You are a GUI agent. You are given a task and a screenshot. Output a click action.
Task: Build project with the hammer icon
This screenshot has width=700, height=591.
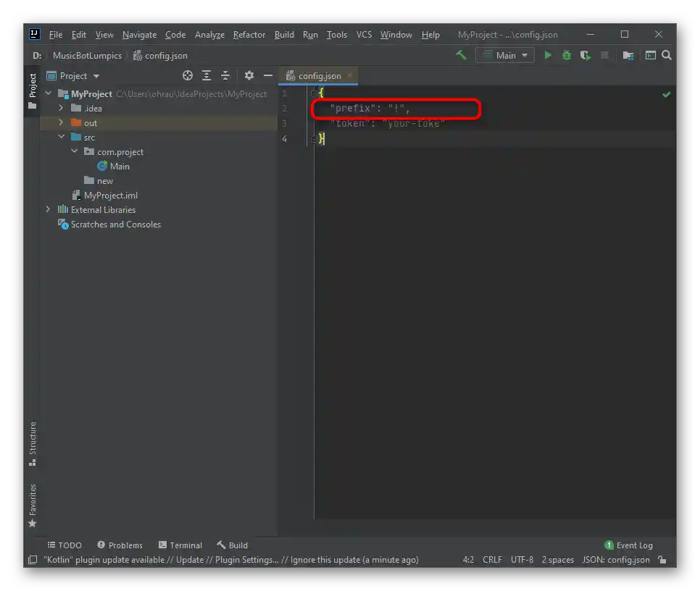(461, 55)
